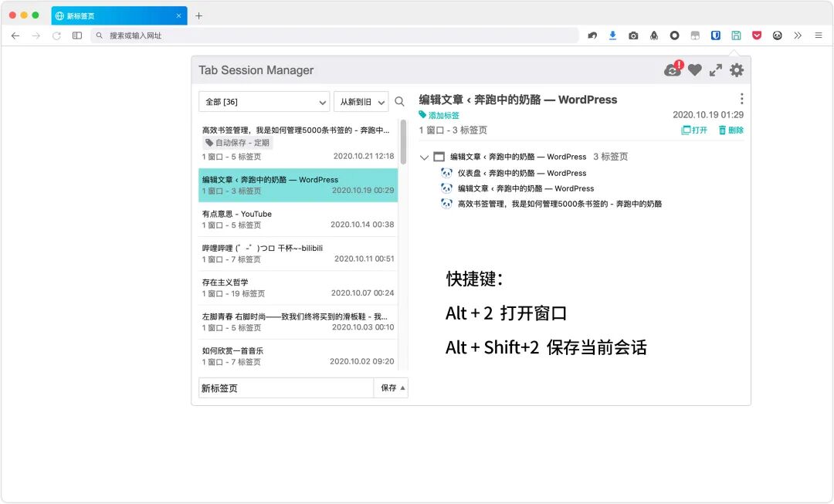Click the browser address bar
Image resolution: width=834 pixels, height=504 pixels.
[335, 36]
